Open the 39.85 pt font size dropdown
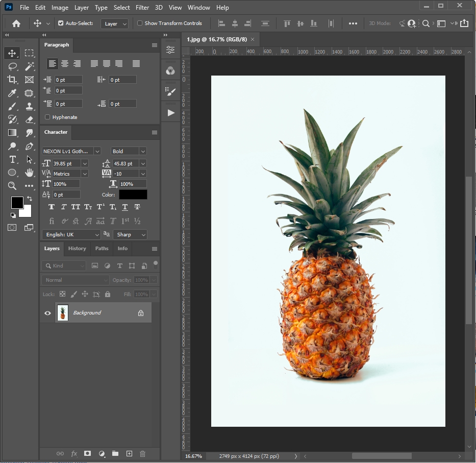The height and width of the screenshot is (463, 476). tap(85, 164)
